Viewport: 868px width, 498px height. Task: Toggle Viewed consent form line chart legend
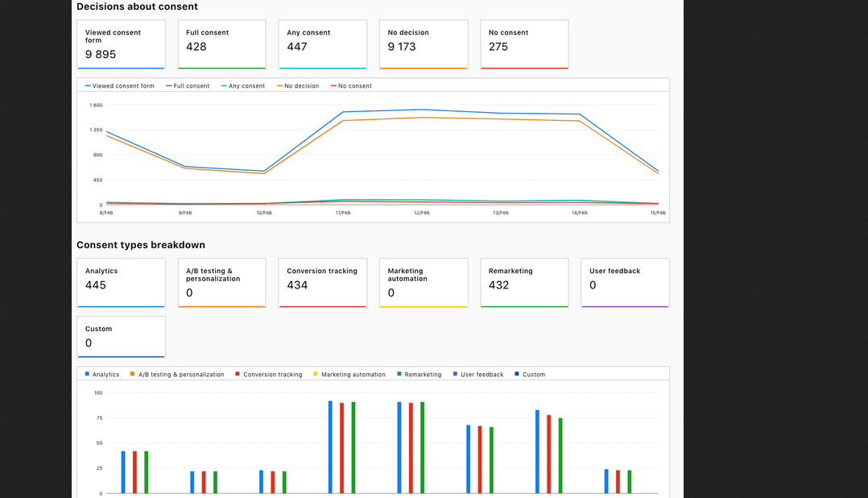click(x=122, y=86)
